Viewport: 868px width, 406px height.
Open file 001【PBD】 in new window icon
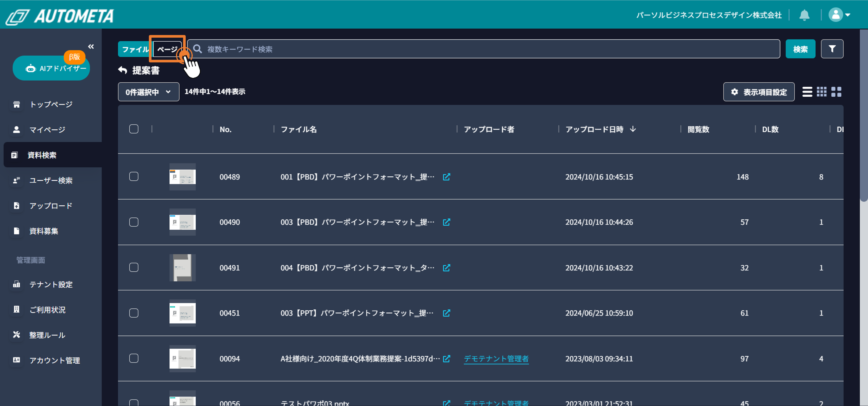446,177
